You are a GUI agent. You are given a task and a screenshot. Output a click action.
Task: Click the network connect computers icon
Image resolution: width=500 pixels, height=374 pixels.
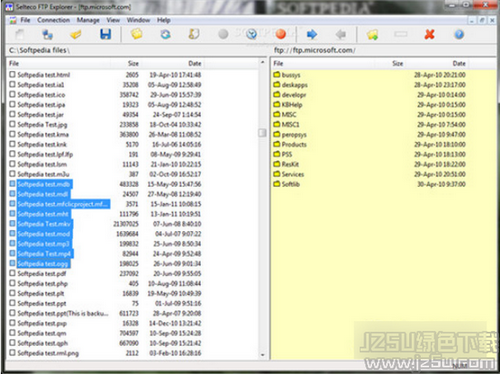tap(48, 34)
